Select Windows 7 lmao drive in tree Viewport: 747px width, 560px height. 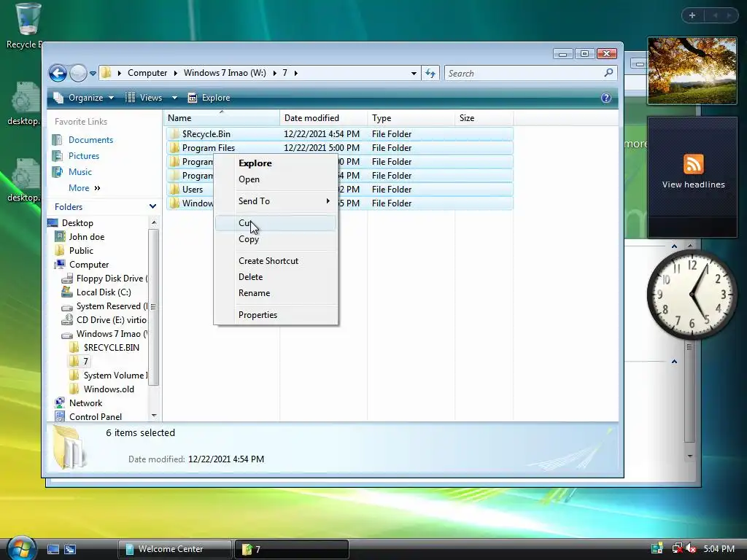click(x=112, y=334)
